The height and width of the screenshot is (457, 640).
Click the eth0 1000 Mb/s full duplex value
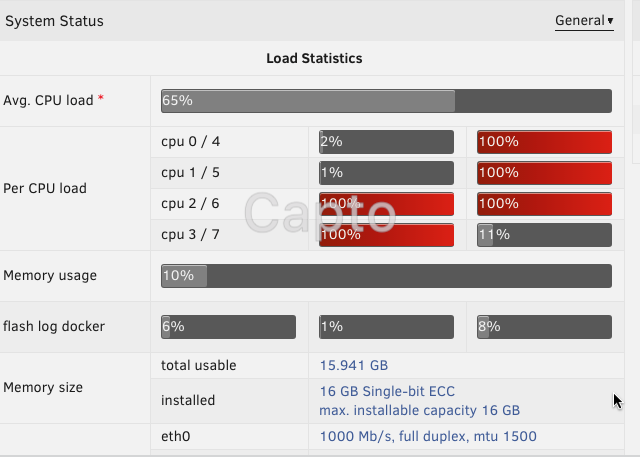coord(428,437)
